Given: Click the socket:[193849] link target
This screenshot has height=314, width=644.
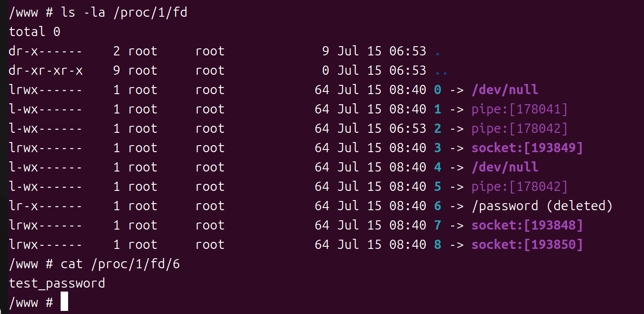Looking at the screenshot, I should [527, 148].
